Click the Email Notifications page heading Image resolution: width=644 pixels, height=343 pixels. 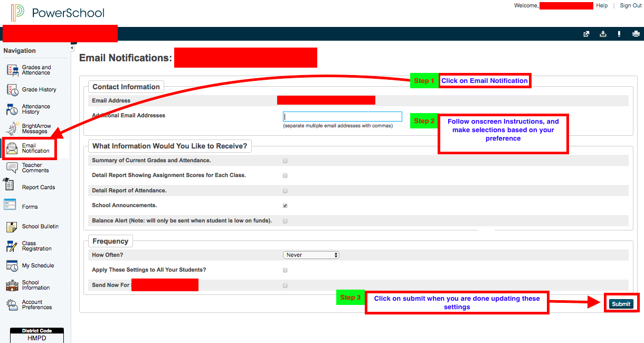pos(126,58)
